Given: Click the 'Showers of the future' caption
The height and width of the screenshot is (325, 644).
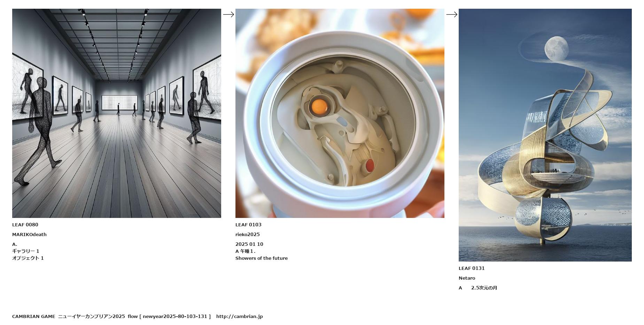Looking at the screenshot, I should pos(262,258).
